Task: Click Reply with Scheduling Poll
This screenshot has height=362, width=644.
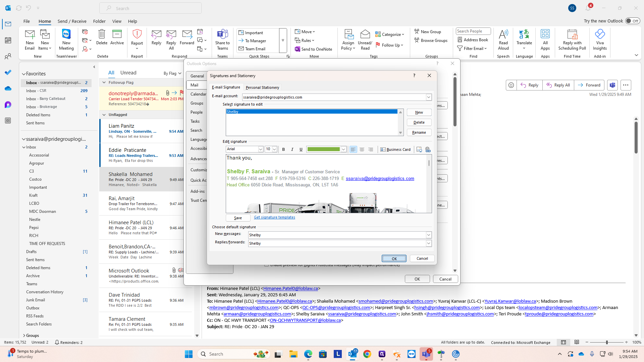Action: pyautogui.click(x=572, y=40)
